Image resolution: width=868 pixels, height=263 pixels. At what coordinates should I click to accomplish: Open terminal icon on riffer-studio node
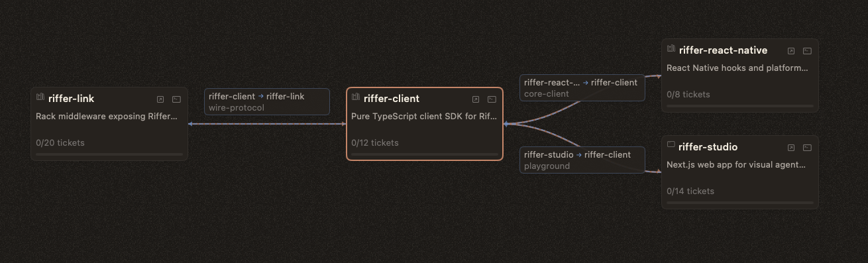(807, 148)
